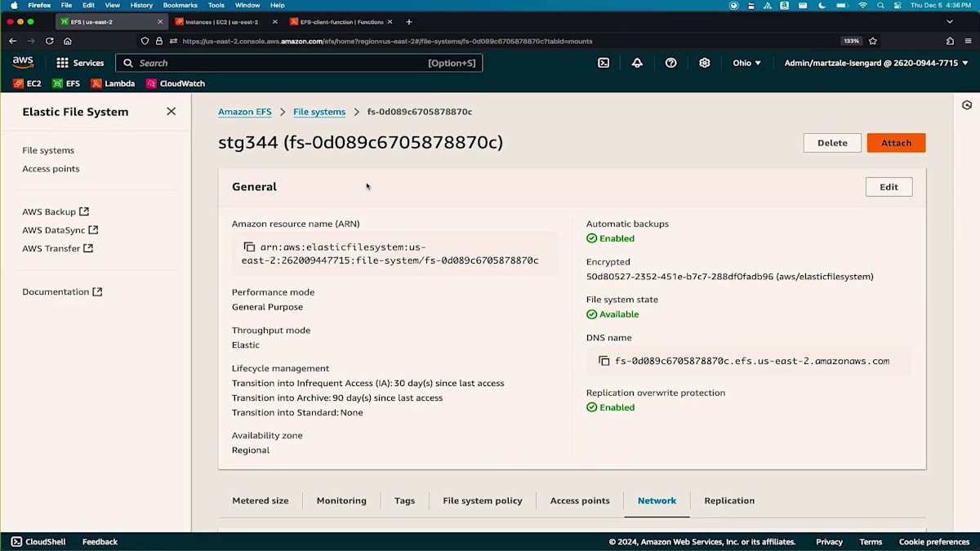This screenshot has width=980, height=551.
Task: Go to Access points in sidebar
Action: 51,169
